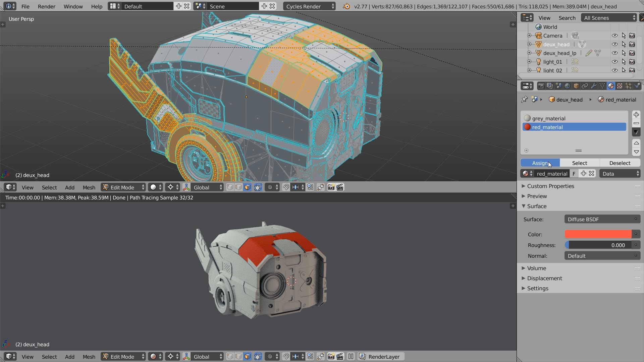Open the Render properties tab (camera icon)
This screenshot has height=362, width=644.
[541, 86]
